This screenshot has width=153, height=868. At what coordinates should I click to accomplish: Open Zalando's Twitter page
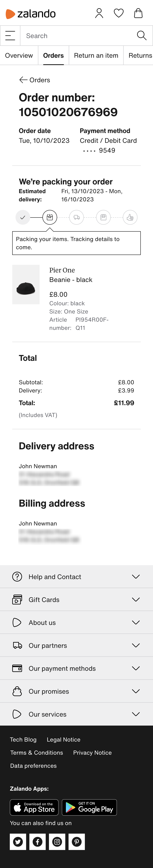click(18, 842)
